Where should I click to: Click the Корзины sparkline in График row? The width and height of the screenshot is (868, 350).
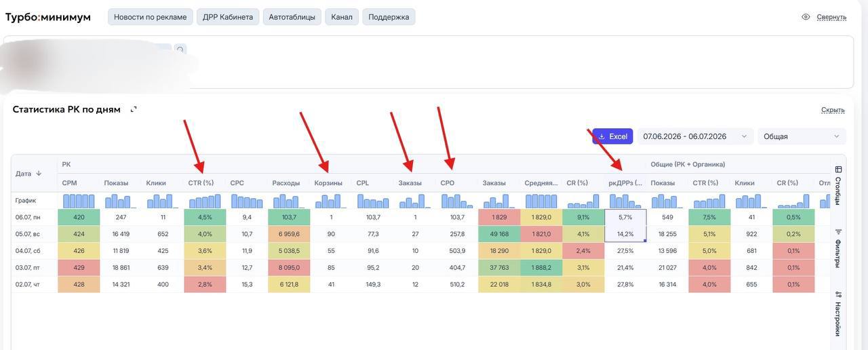coord(331,201)
